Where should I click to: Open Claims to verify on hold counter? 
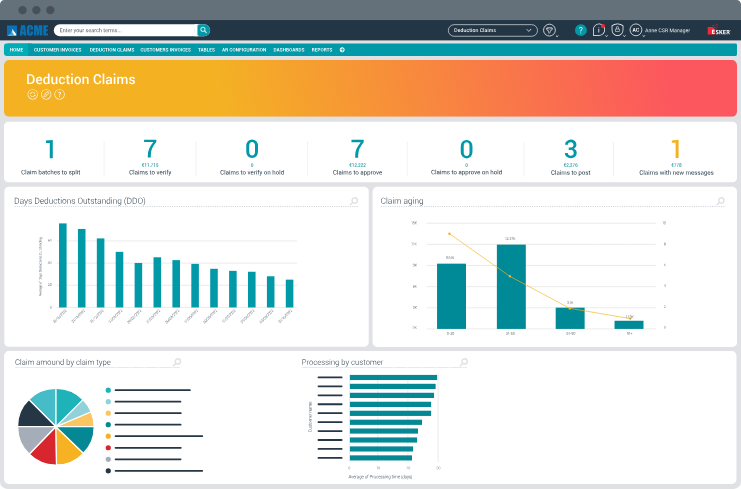coord(252,157)
